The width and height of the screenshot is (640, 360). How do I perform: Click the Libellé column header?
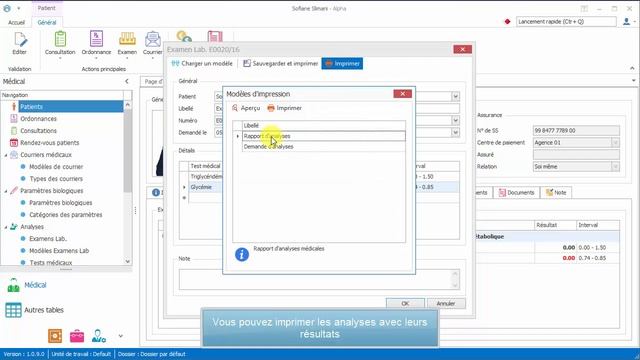[324, 126]
